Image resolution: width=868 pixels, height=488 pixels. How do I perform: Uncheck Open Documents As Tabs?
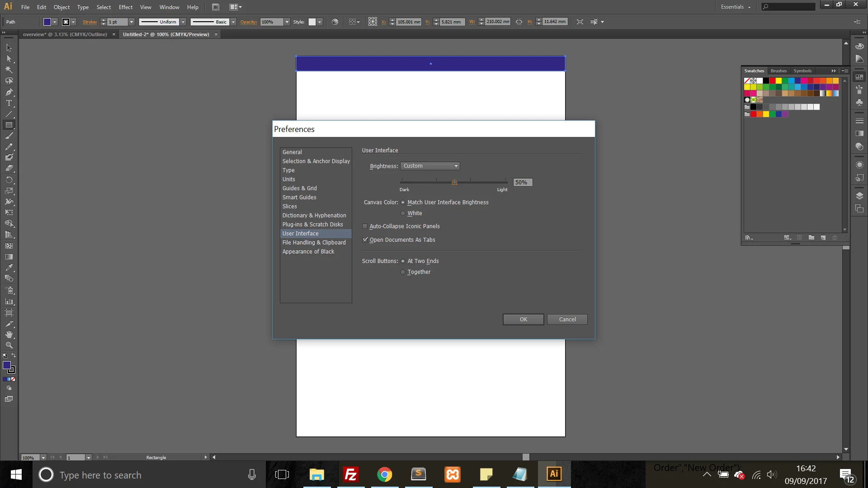pyautogui.click(x=365, y=240)
